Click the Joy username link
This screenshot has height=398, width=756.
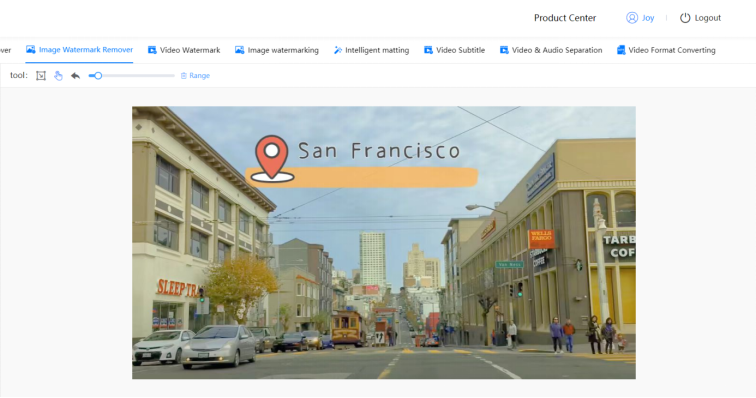click(648, 18)
